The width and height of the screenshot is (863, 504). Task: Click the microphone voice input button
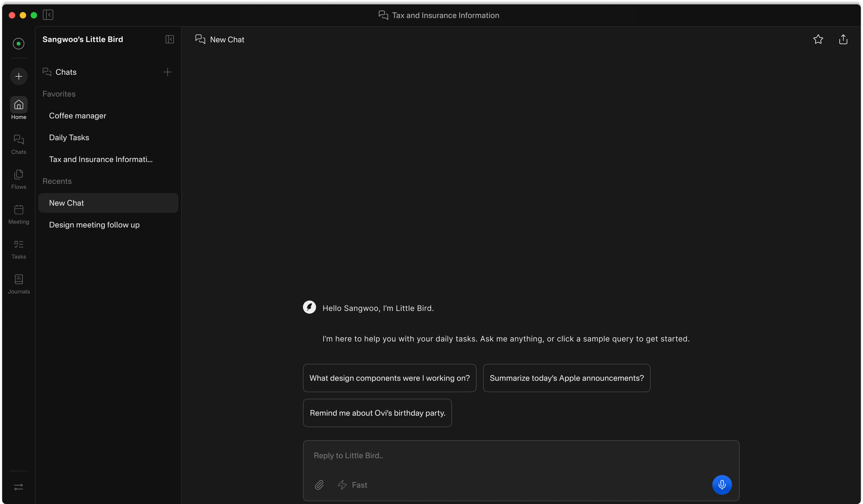[x=722, y=484]
